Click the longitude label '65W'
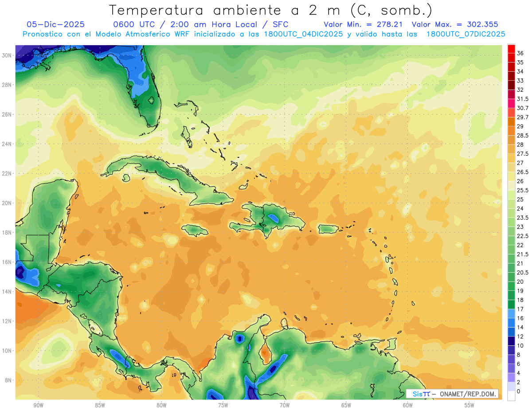532x411 pixels. (x=346, y=405)
